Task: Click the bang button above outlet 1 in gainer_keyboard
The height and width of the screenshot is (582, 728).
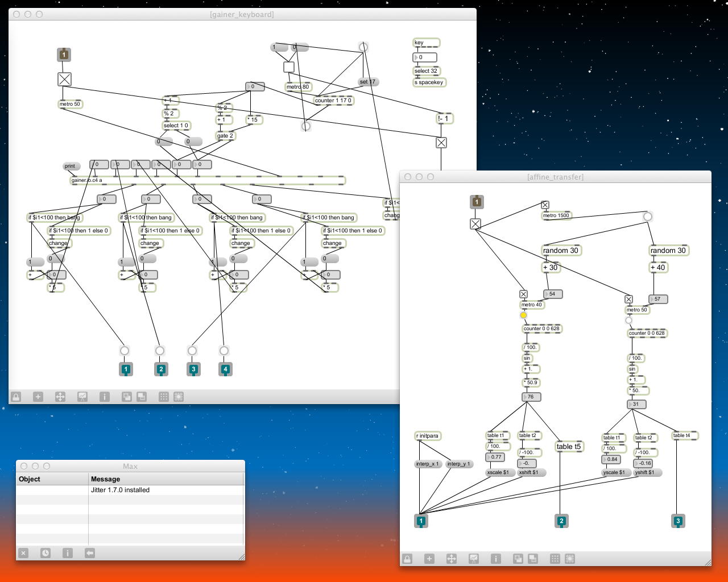Action: click(x=125, y=351)
